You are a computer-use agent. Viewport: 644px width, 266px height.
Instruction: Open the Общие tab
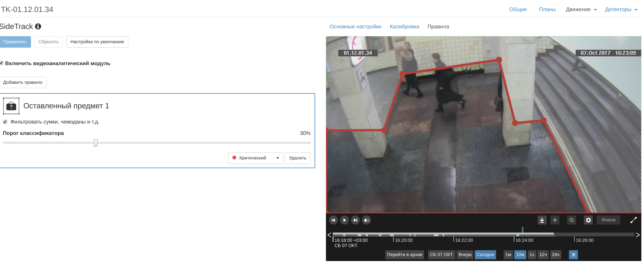pos(518,9)
